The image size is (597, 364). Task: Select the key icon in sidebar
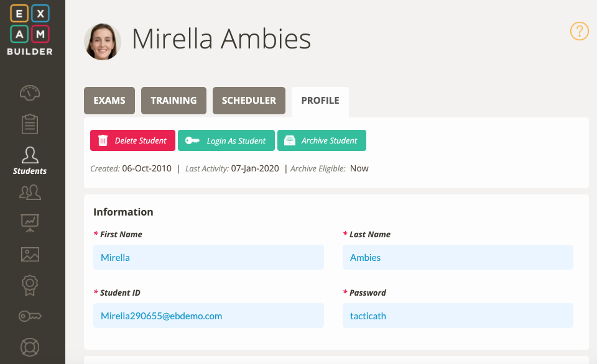[x=29, y=316]
